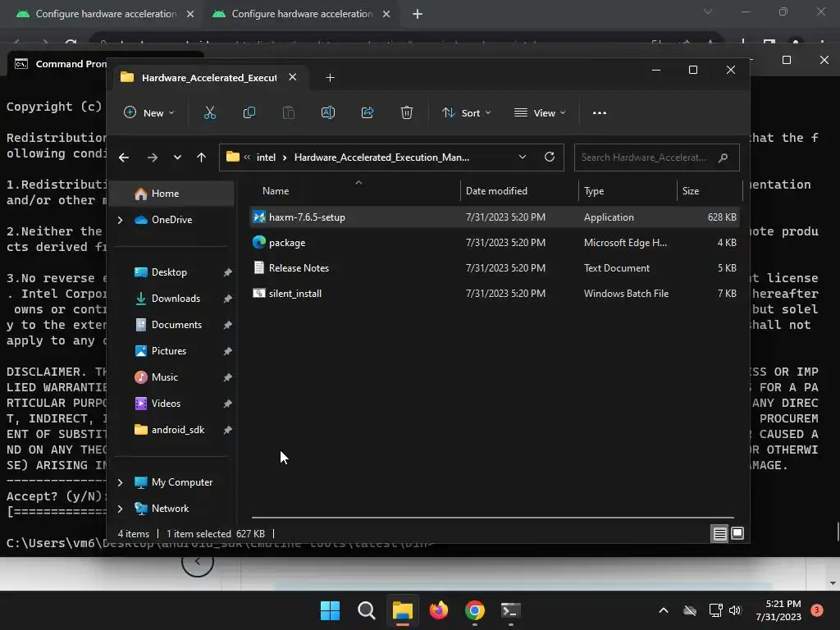Switch to large thumbnails view icon
840x630 pixels.
[737, 533]
